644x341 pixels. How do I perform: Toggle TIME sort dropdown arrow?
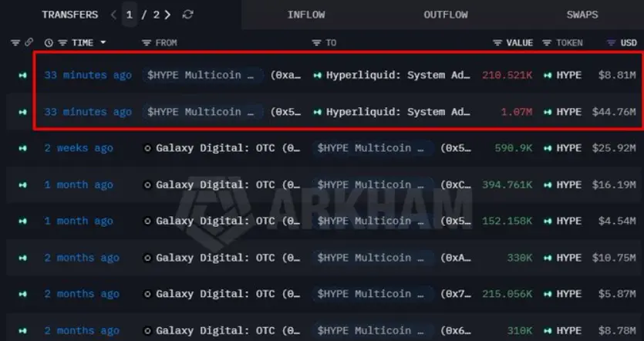[103, 42]
